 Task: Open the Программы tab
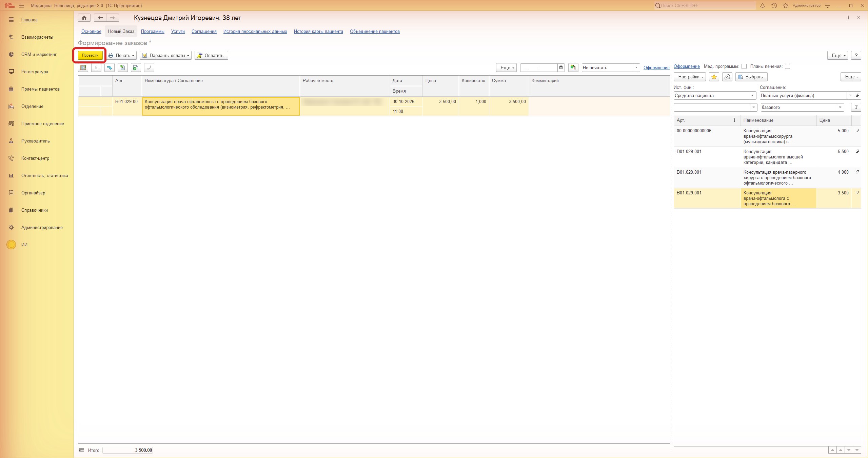(x=153, y=32)
